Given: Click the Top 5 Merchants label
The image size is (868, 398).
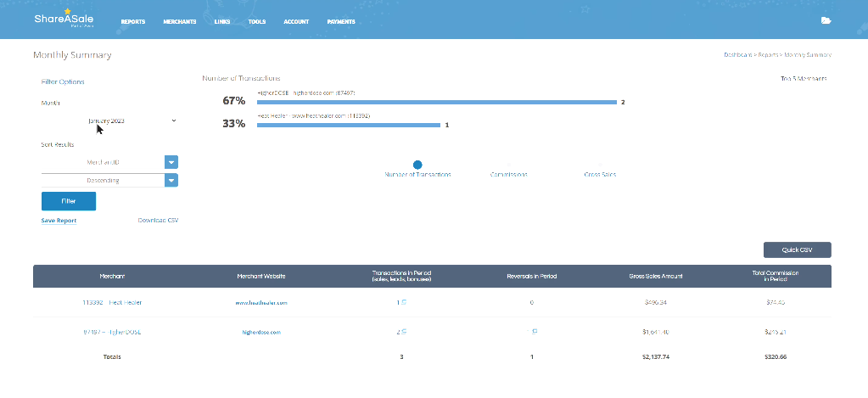Looking at the screenshot, I should pos(804,79).
